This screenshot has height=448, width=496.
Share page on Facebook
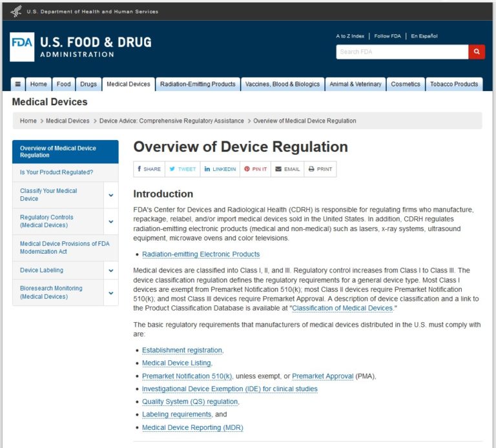149,169
